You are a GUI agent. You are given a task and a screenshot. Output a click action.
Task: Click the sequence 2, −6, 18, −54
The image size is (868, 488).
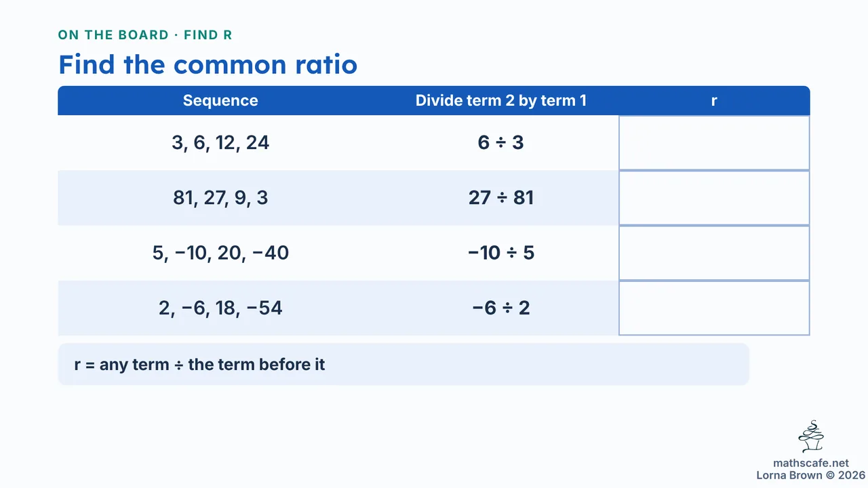(x=220, y=308)
